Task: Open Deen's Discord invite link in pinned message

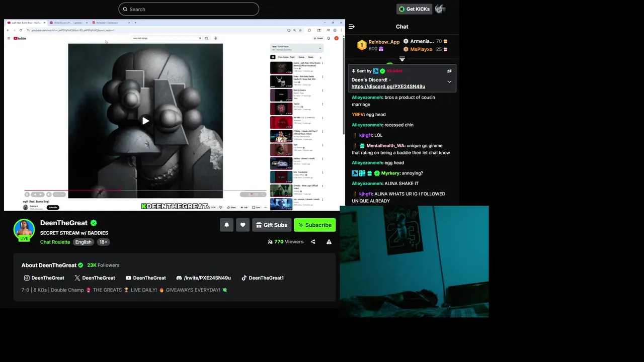Action: coord(388,86)
